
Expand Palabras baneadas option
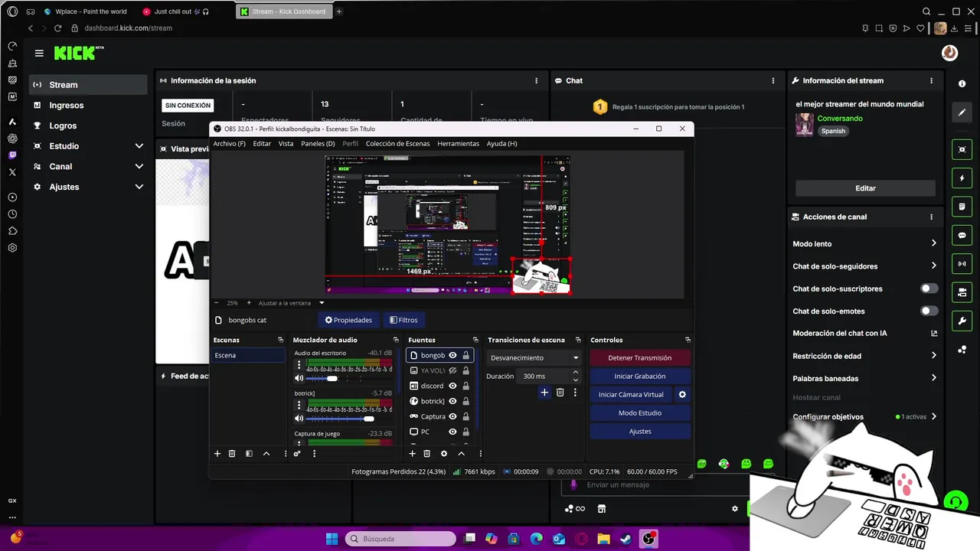[933, 378]
